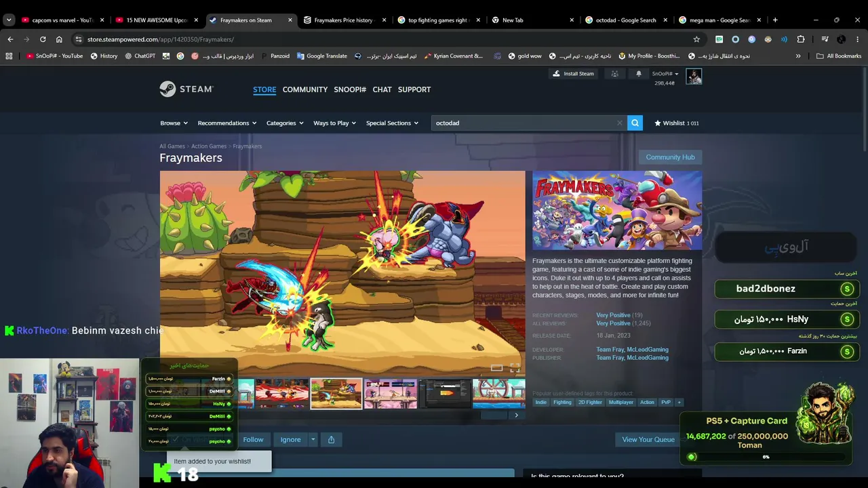Select the dark editor screenshot thumbnail
Screen dimensions: 868x488
pos(445,394)
